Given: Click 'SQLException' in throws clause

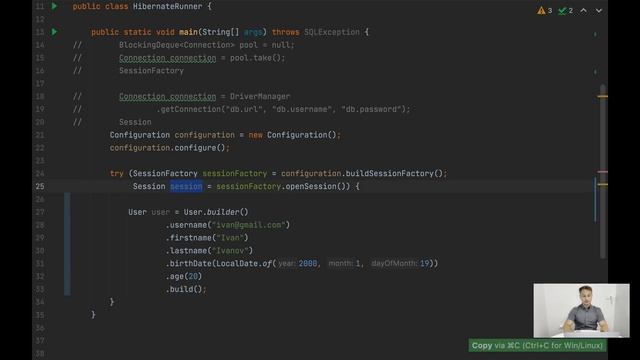Looking at the screenshot, I should click(332, 32).
